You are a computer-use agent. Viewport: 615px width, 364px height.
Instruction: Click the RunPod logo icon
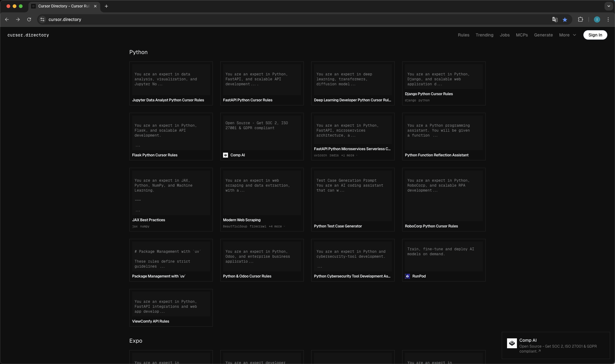pos(407,276)
